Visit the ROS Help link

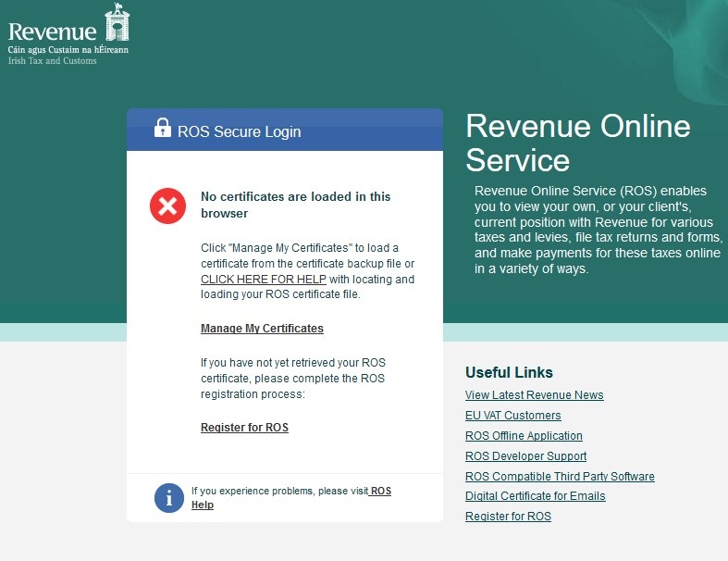tap(291, 497)
